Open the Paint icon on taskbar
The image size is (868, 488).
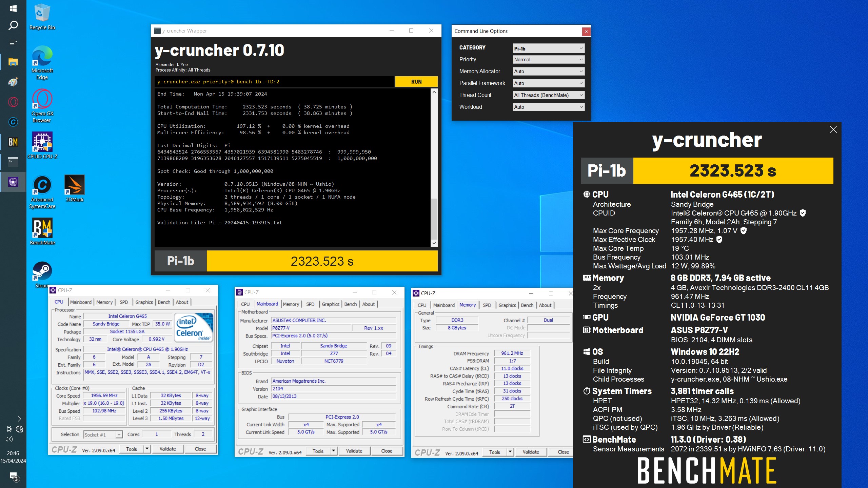[13, 82]
